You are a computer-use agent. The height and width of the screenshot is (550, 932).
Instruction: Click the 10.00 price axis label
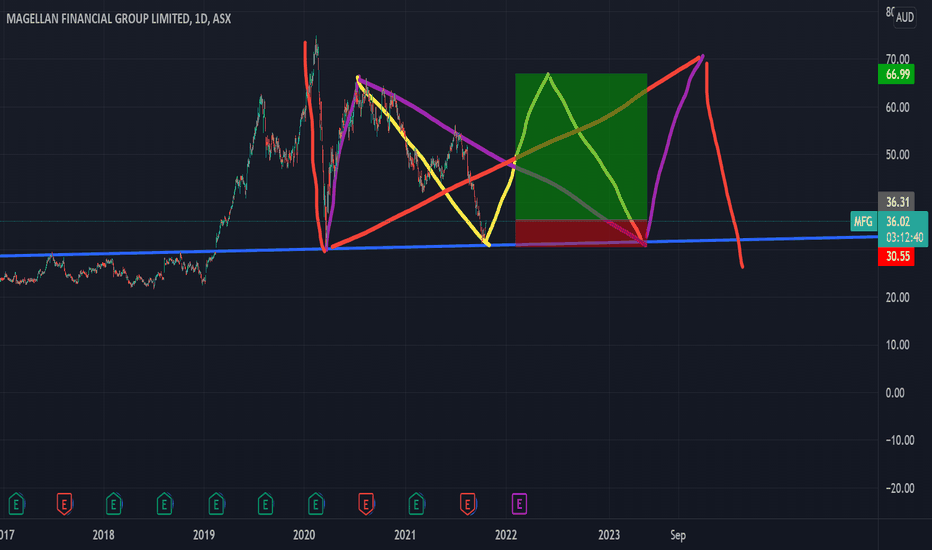[x=897, y=345]
